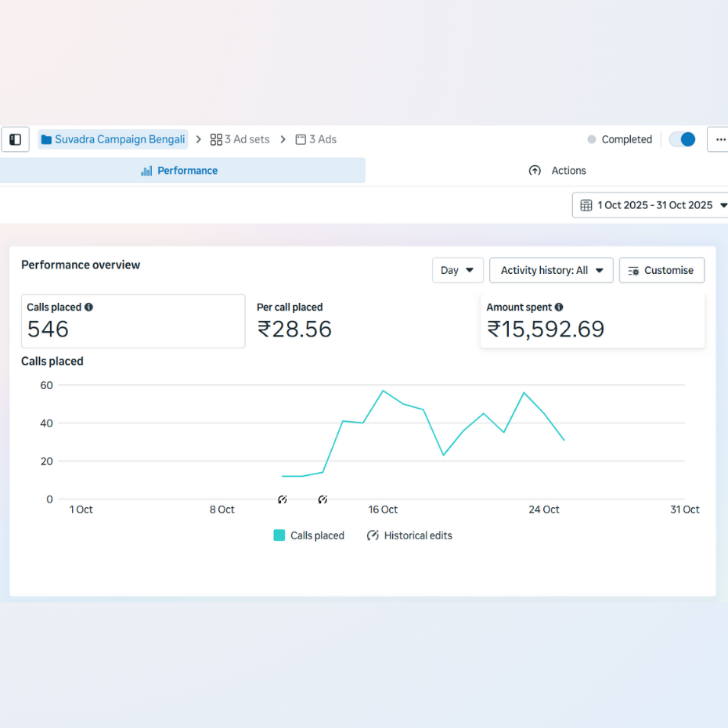The image size is (728, 728).
Task: Switch to the Actions tab
Action: coord(557,171)
